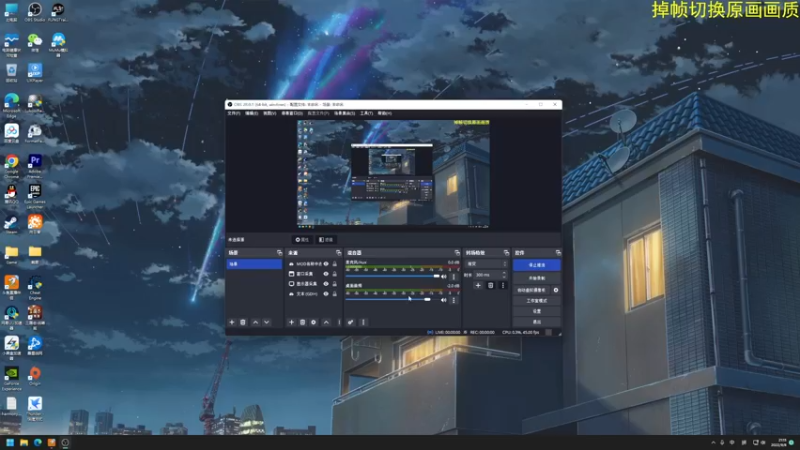The image size is (800, 450).
Task: Open the virtual camera settings gear icon
Action: (556, 290)
